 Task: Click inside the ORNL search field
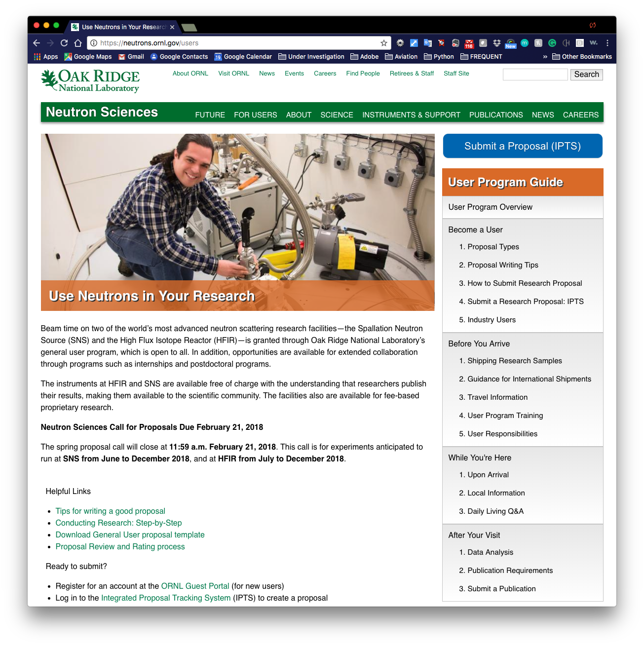(x=535, y=74)
